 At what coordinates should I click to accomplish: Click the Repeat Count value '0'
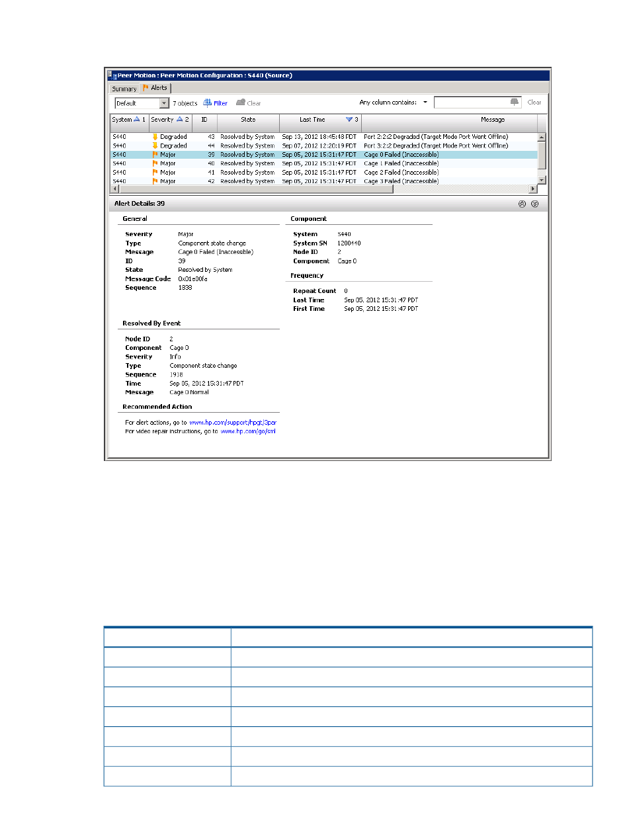click(x=346, y=291)
